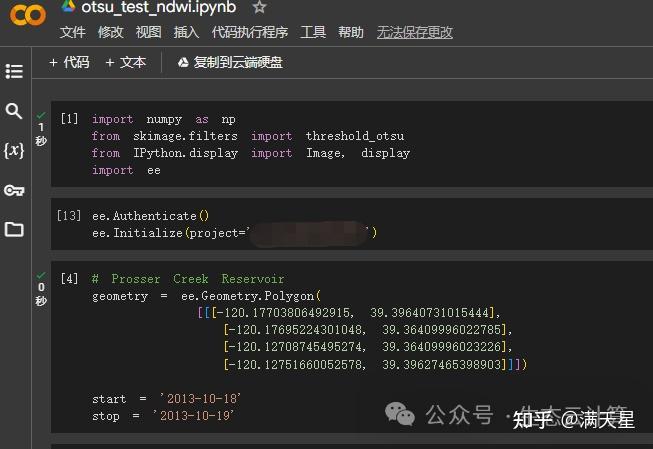Click the execution time '1 秒' of cell [1]
Screen dimensions: 653x449
[41, 134]
